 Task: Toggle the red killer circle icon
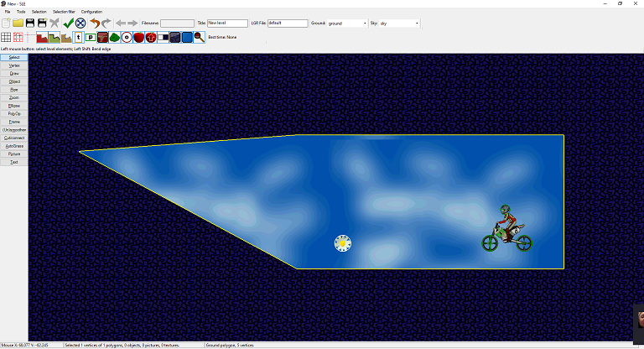(x=127, y=38)
